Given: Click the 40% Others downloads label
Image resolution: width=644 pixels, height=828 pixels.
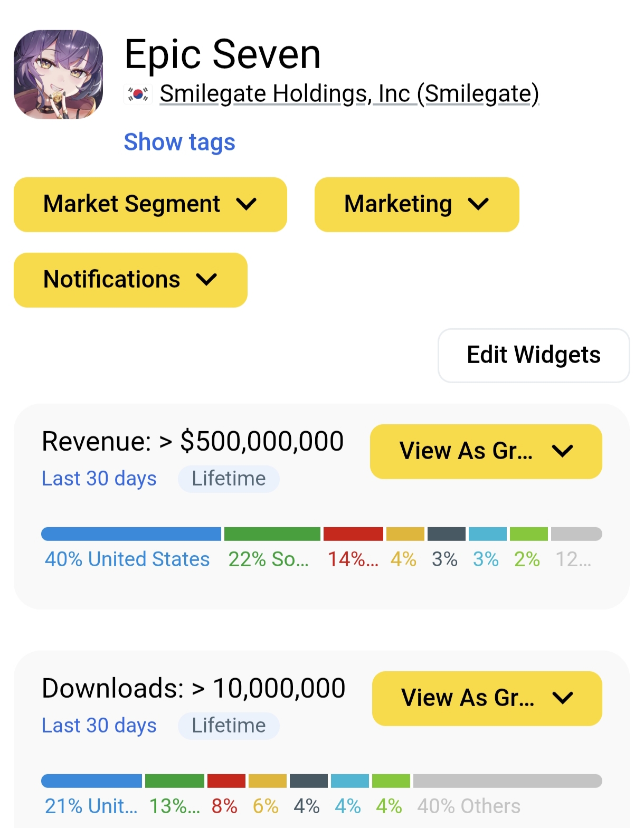Looking at the screenshot, I should pyautogui.click(x=468, y=806).
